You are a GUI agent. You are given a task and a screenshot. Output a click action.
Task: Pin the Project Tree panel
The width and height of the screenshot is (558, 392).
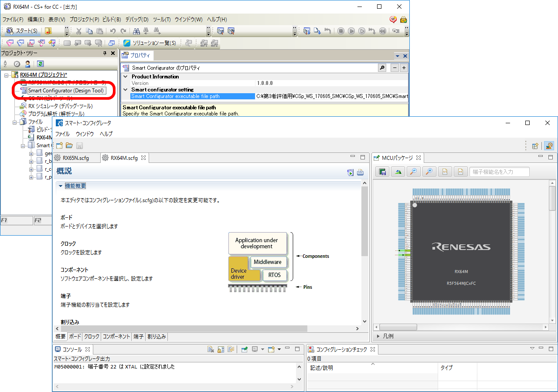click(105, 53)
